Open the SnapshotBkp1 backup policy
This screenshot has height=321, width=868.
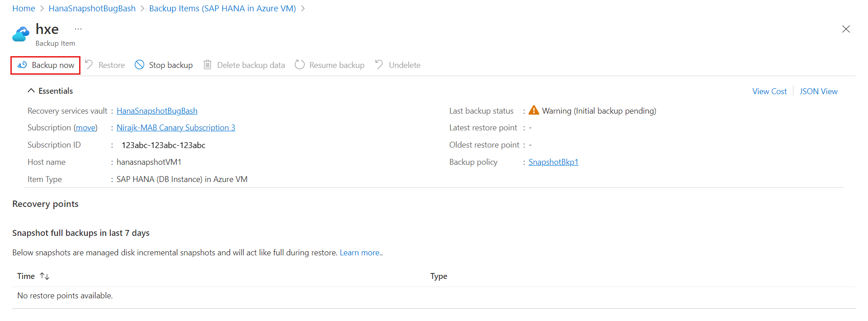(x=553, y=162)
